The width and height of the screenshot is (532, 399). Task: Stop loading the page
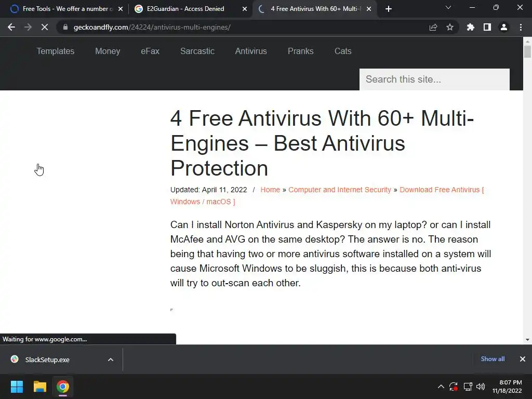coord(45,27)
